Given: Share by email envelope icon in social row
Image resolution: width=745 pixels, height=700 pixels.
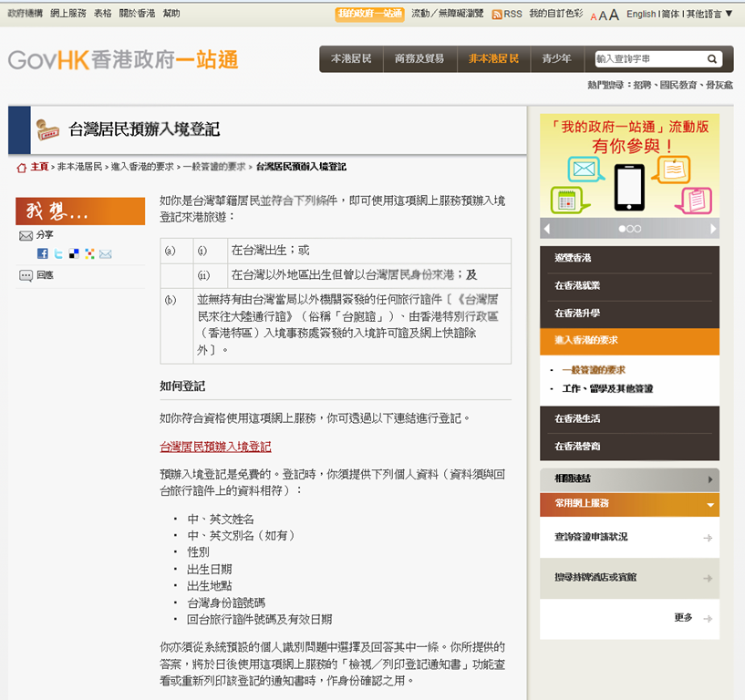Looking at the screenshot, I should click(106, 254).
